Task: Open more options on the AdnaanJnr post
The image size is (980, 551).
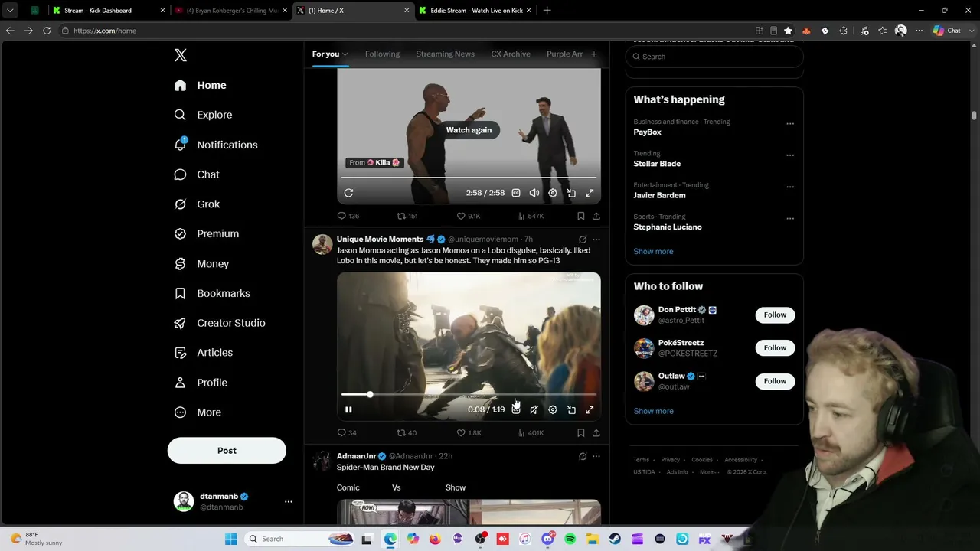Action: pyautogui.click(x=596, y=456)
